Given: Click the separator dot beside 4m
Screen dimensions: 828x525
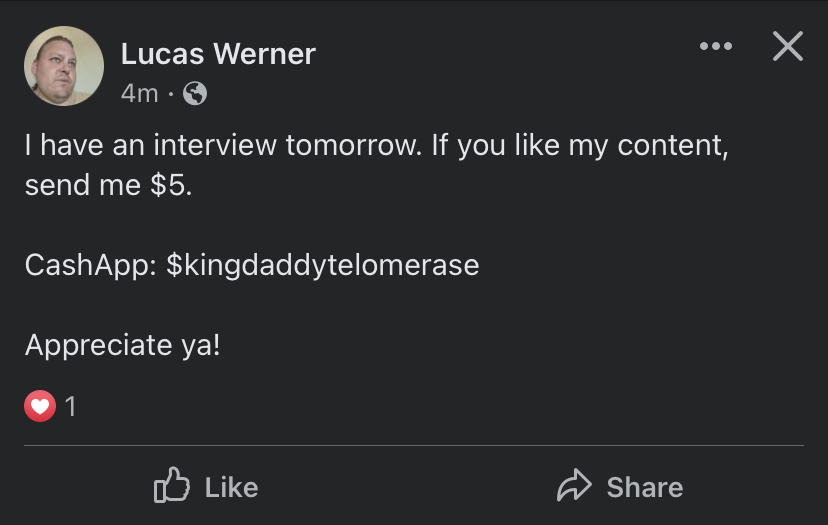Looking at the screenshot, I should pos(171,95).
